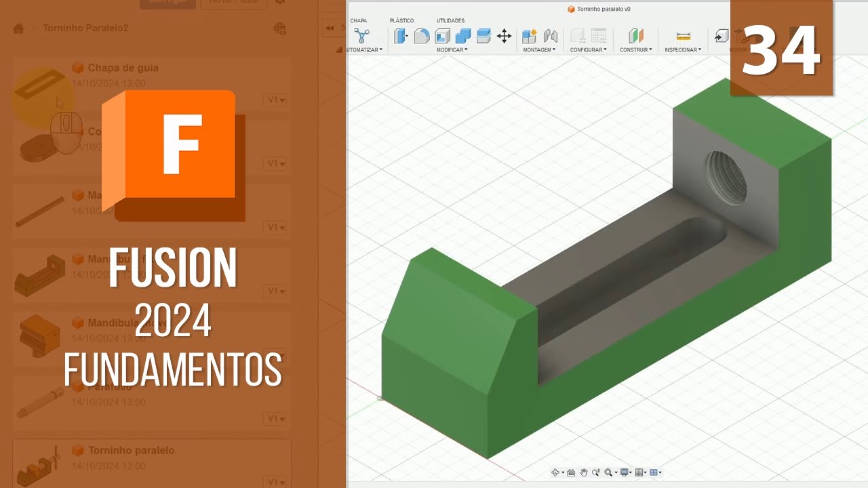Switch to the Plástico ribbon tab
Image resolution: width=868 pixels, height=488 pixels.
[x=401, y=20]
